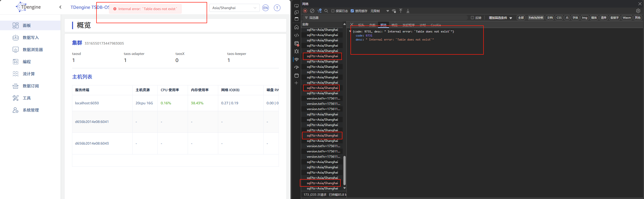The height and width of the screenshot is (199, 644).
Task: Clear the network log
Action: pyautogui.click(x=312, y=11)
